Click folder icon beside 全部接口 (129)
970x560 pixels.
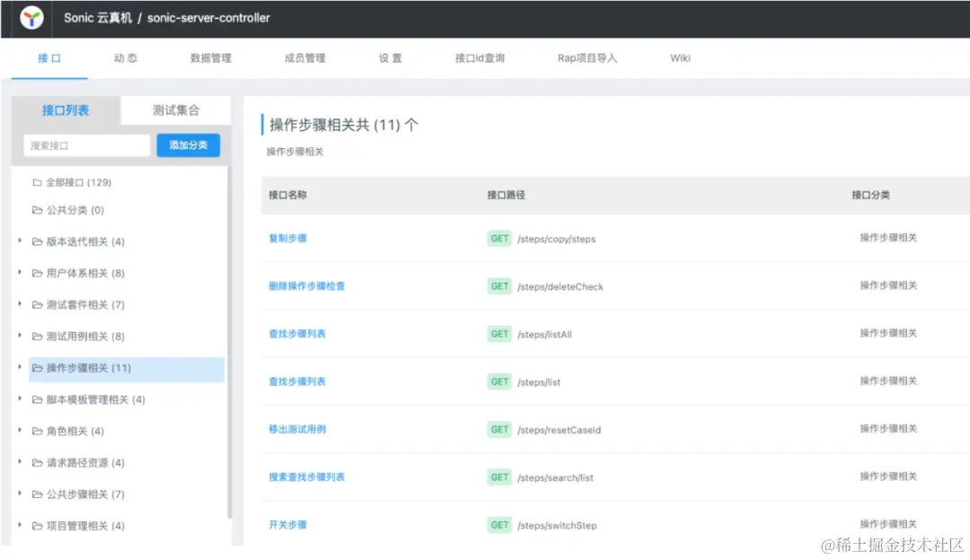[37, 182]
